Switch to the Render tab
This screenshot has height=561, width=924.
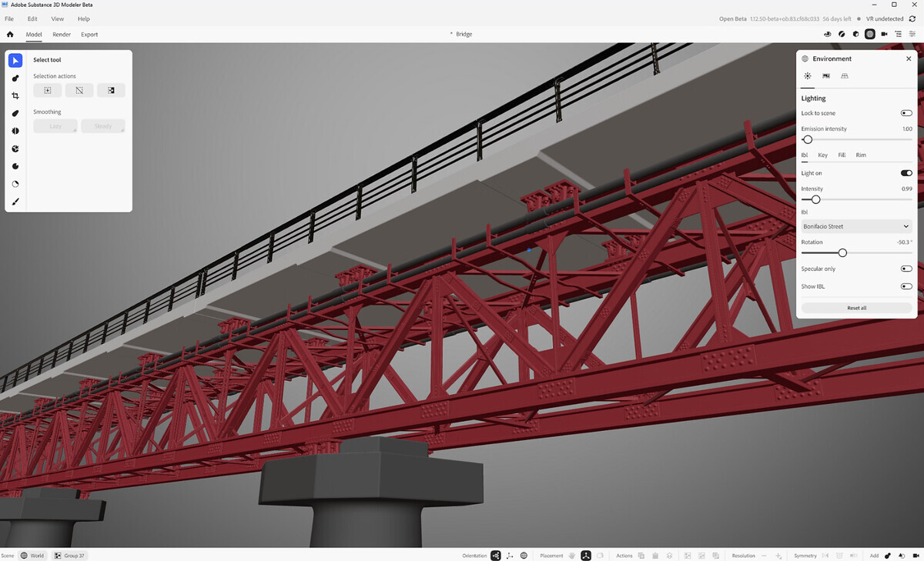click(62, 34)
